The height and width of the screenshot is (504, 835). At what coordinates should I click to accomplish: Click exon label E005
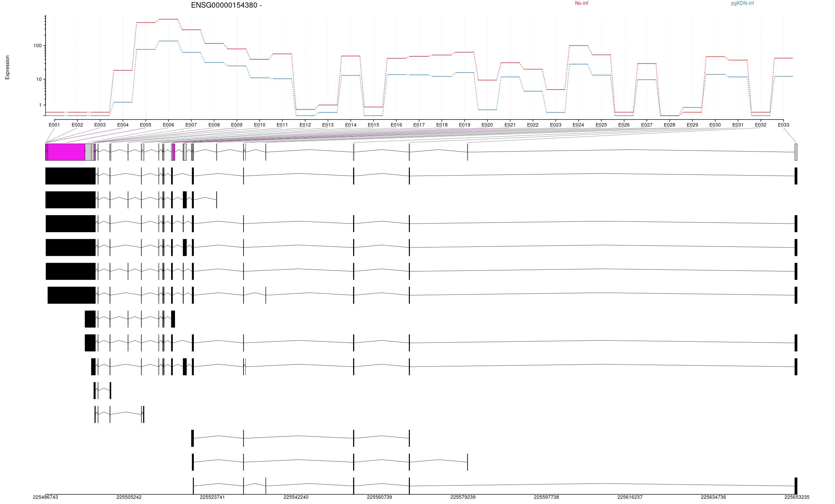145,125
